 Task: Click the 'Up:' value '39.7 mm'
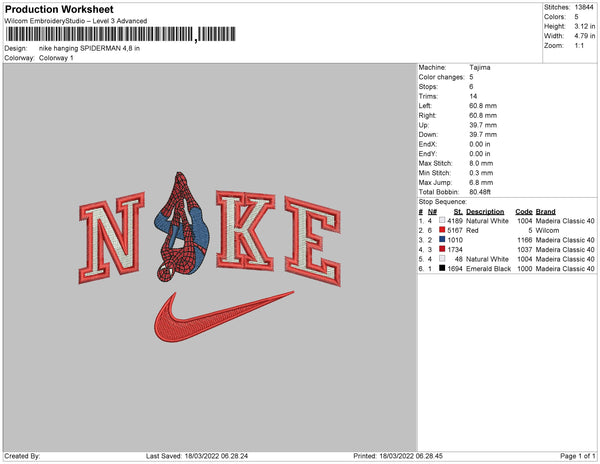click(x=483, y=125)
